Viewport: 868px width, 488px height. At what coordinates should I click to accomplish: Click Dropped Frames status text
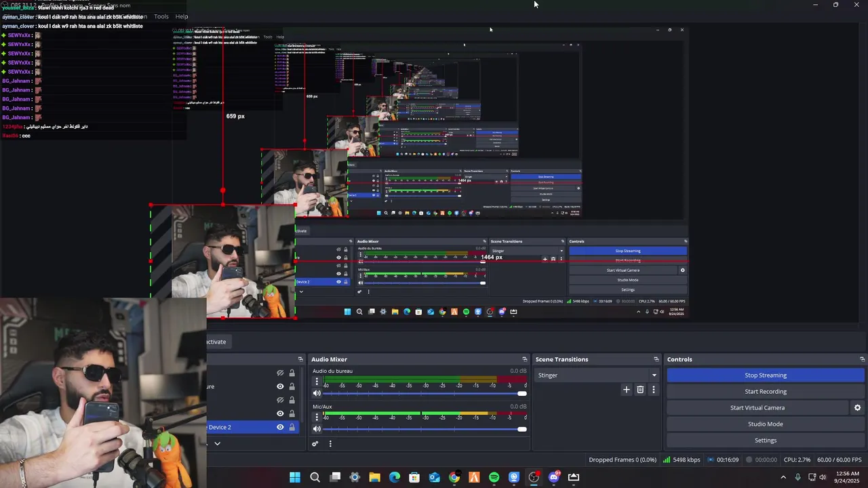click(623, 460)
